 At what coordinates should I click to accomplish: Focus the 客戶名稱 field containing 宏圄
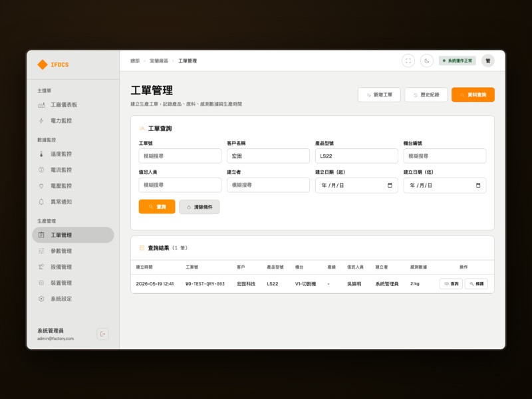point(269,156)
